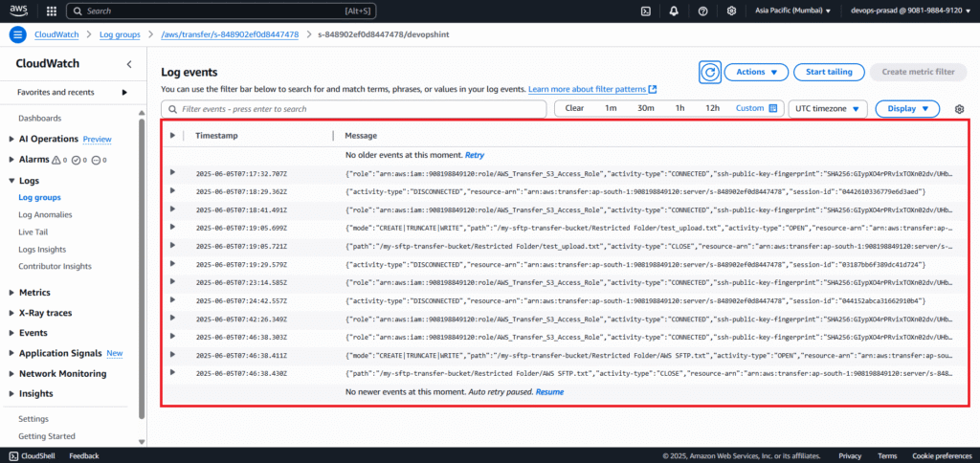Open Live Tail

click(x=33, y=231)
